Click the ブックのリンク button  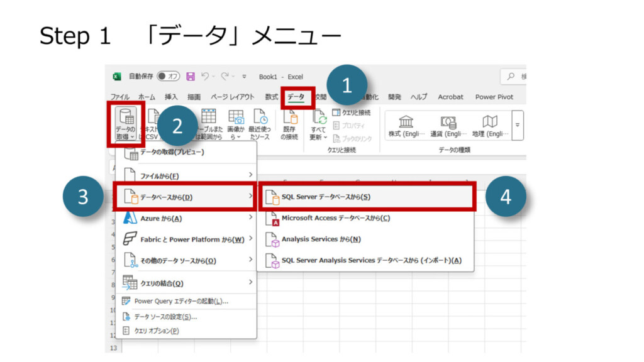click(352, 139)
